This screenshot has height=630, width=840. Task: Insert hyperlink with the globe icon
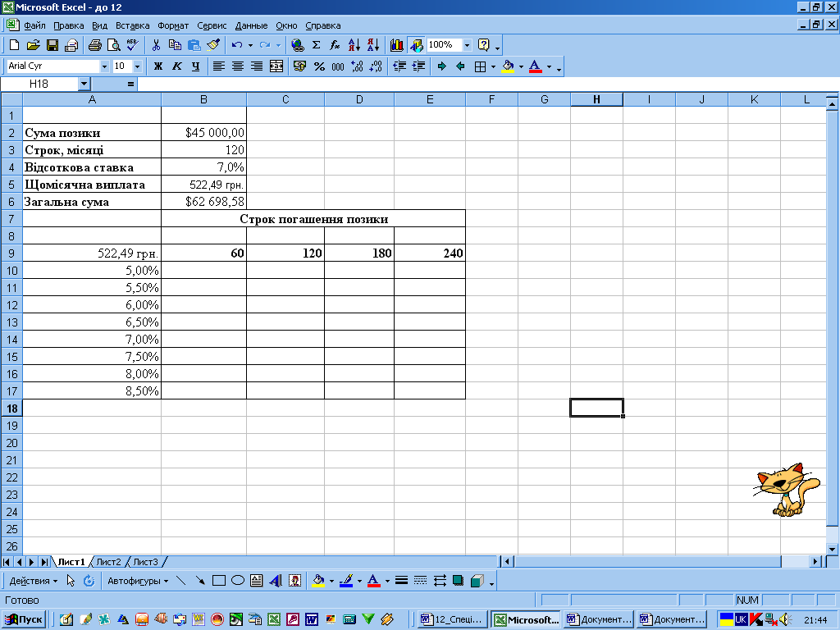tap(297, 45)
